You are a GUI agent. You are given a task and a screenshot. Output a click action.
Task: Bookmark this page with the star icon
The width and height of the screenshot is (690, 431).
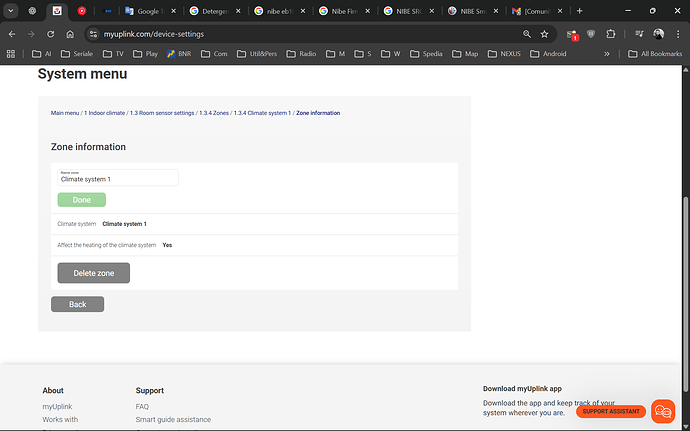[544, 33]
